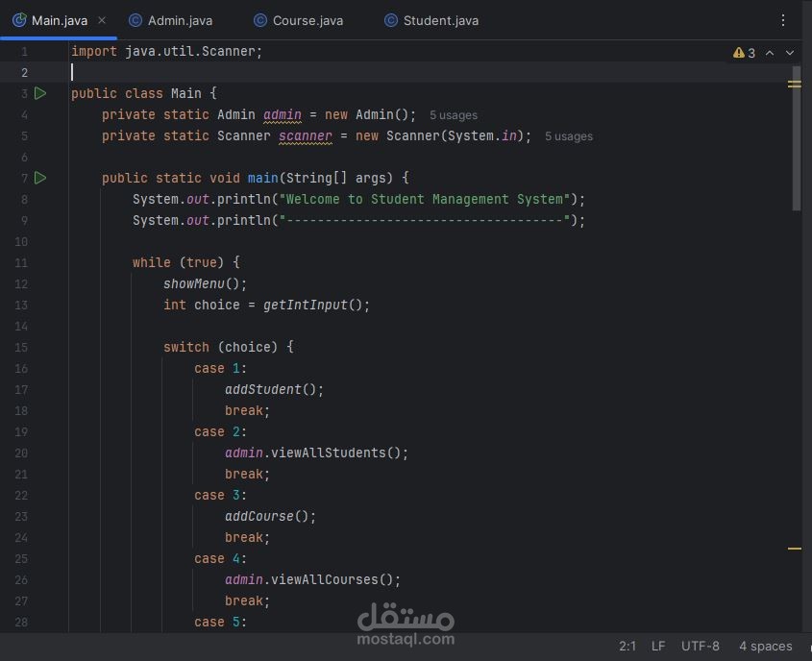Click line number 11 in gutter
Viewport: 812px width, 661px height.
pyautogui.click(x=21, y=263)
